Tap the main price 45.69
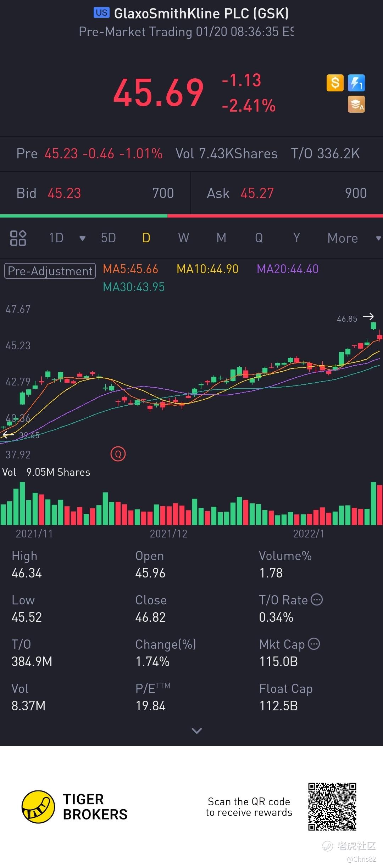The width and height of the screenshot is (383, 868). coord(159,93)
